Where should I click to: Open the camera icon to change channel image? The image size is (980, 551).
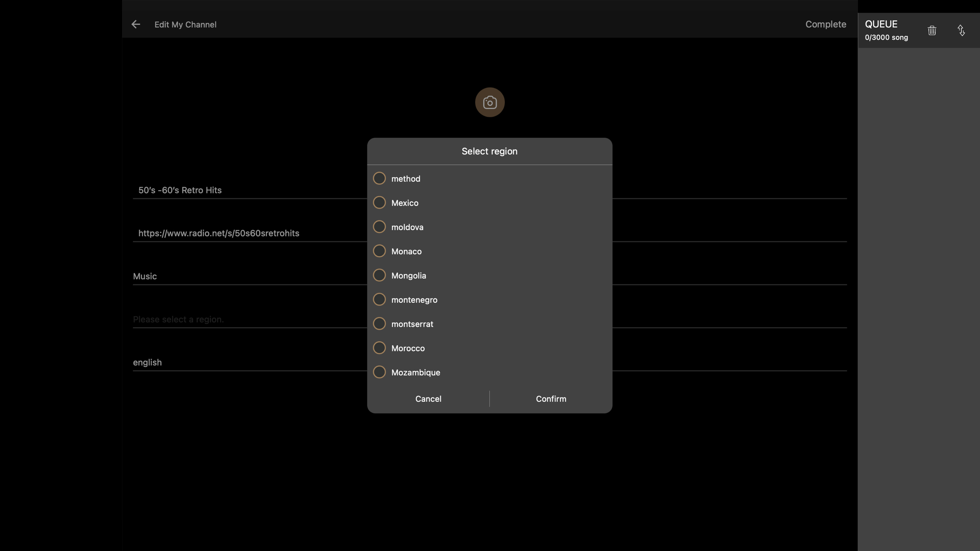click(490, 102)
